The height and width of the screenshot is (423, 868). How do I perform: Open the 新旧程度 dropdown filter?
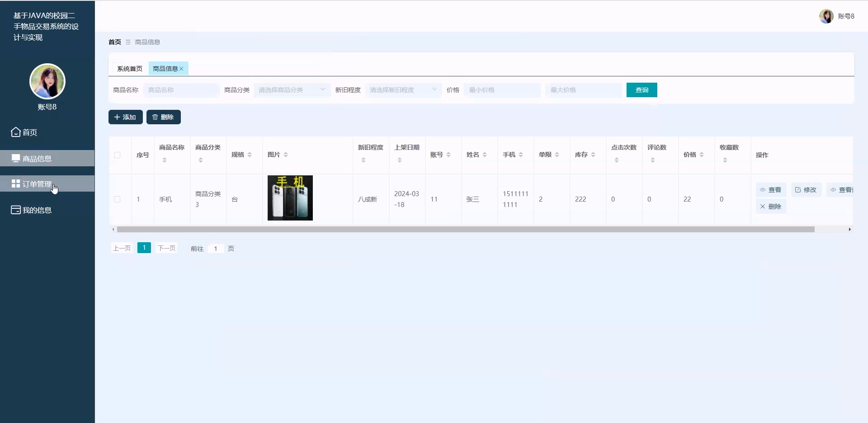coord(403,90)
